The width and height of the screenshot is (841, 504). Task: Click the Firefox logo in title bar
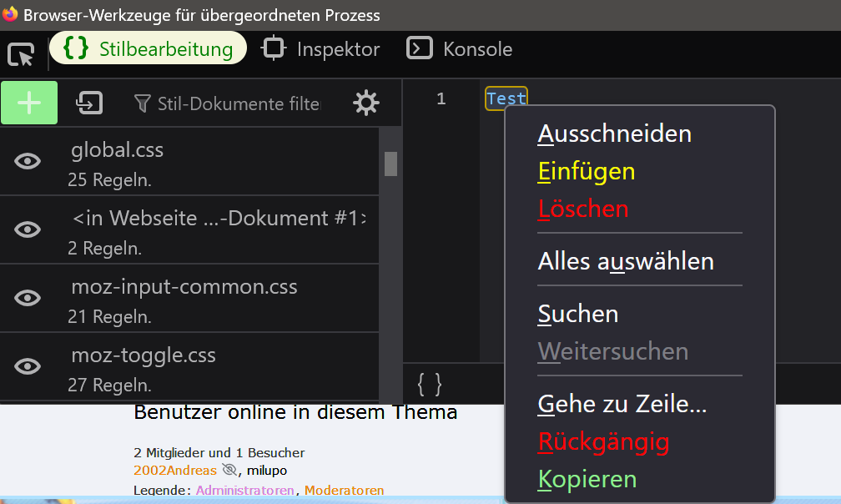pyautogui.click(x=11, y=15)
